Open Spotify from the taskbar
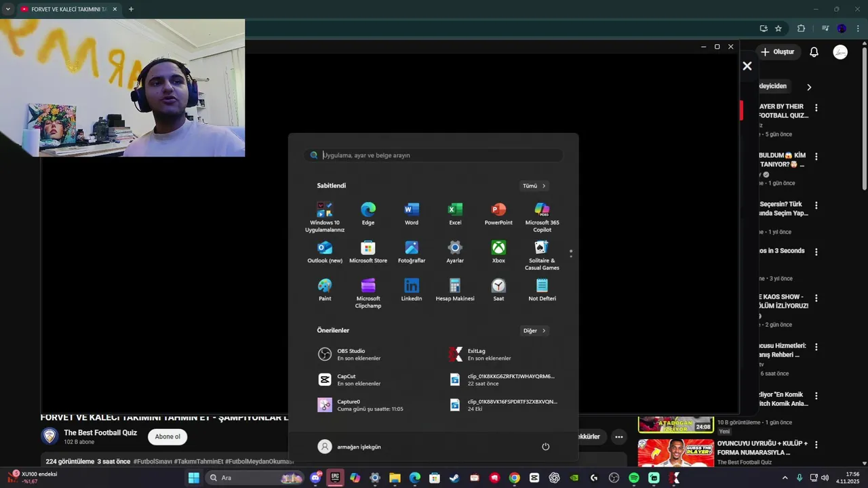 (634, 478)
